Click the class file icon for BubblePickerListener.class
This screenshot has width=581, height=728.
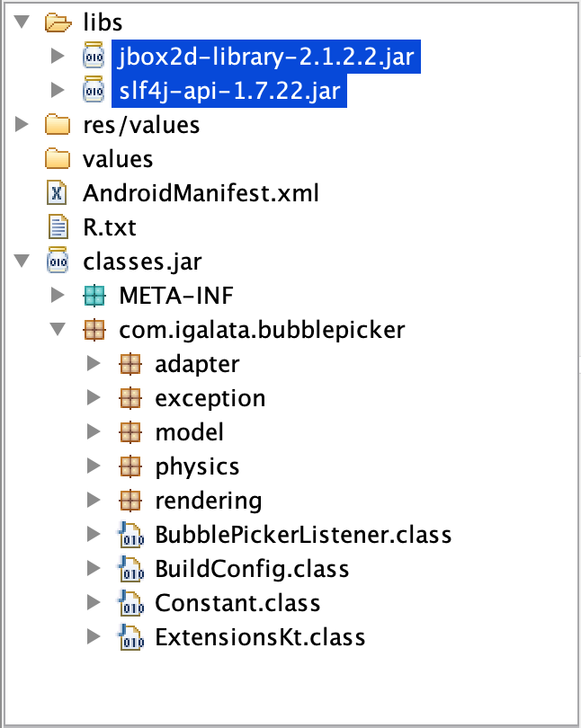[x=130, y=535]
